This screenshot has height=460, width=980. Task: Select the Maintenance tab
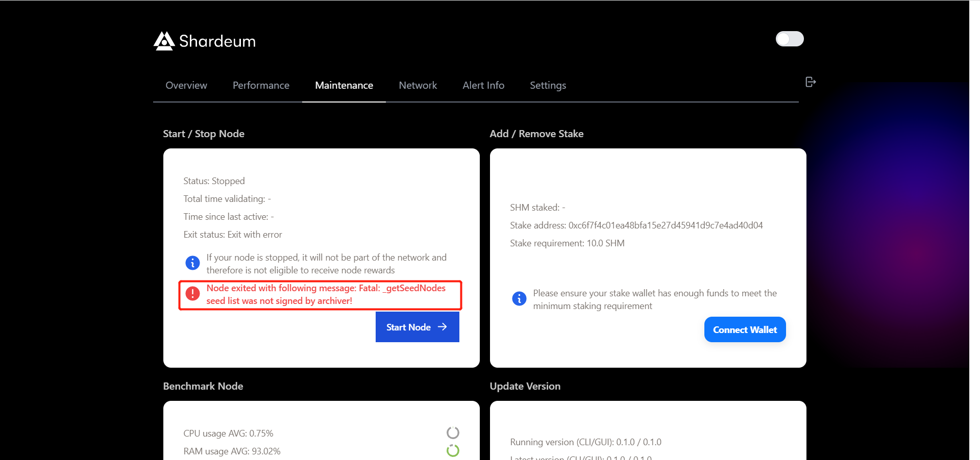(x=344, y=85)
